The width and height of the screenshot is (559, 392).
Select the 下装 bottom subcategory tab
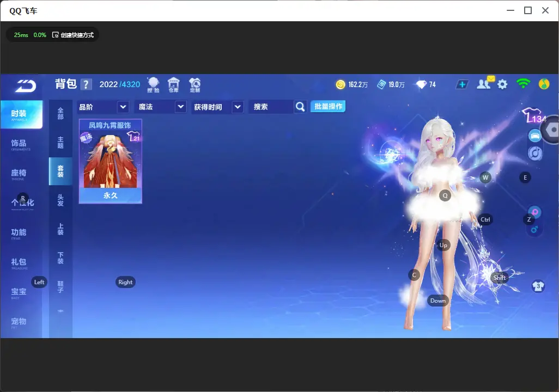pyautogui.click(x=60, y=258)
